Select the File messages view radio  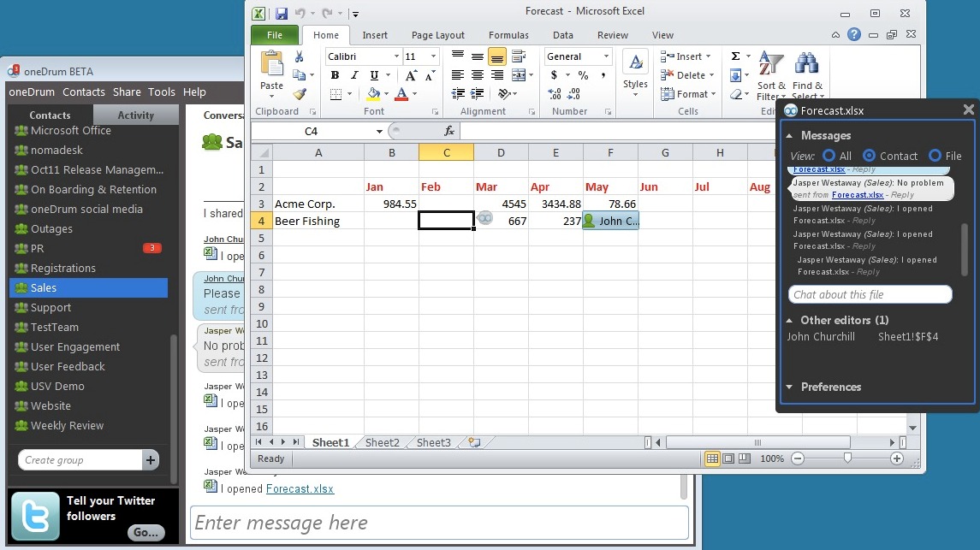pos(935,156)
